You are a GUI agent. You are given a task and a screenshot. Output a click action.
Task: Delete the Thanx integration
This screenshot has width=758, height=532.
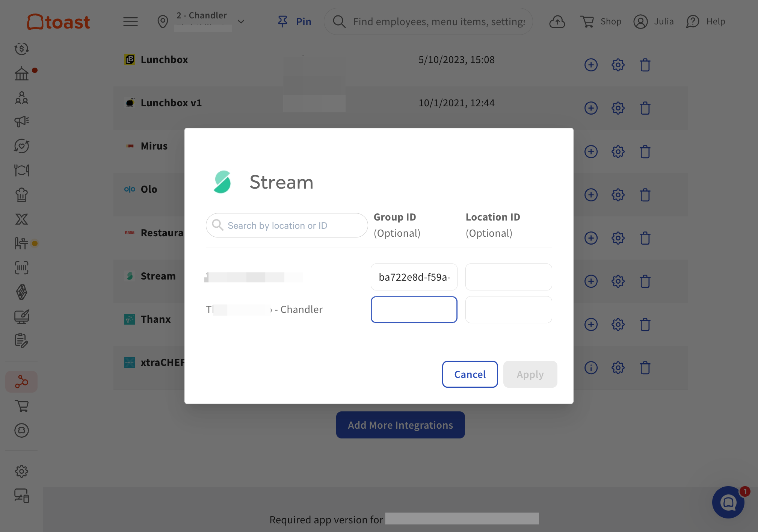645,324
